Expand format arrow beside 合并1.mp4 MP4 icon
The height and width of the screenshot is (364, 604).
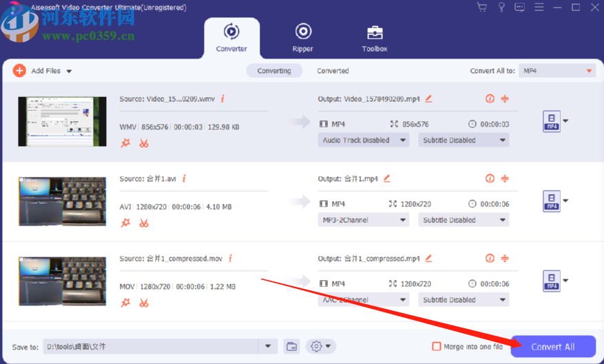coord(565,200)
